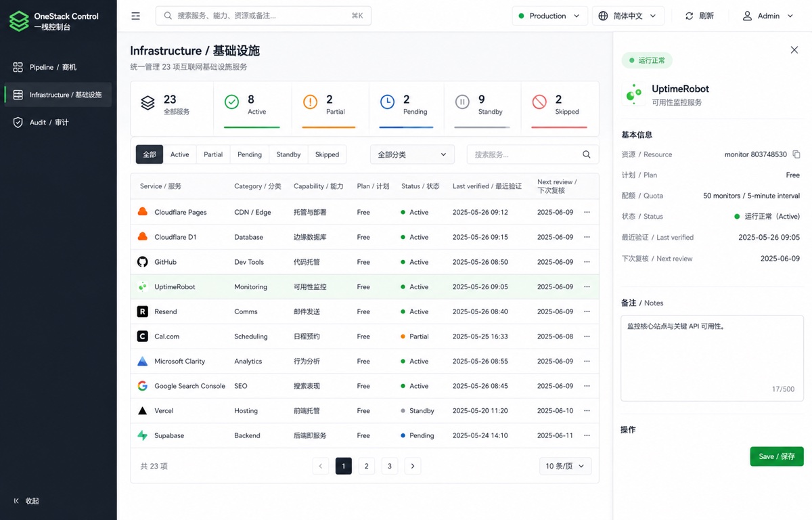Open more actions for Supabase row
The height and width of the screenshot is (520, 812).
pyautogui.click(x=587, y=435)
